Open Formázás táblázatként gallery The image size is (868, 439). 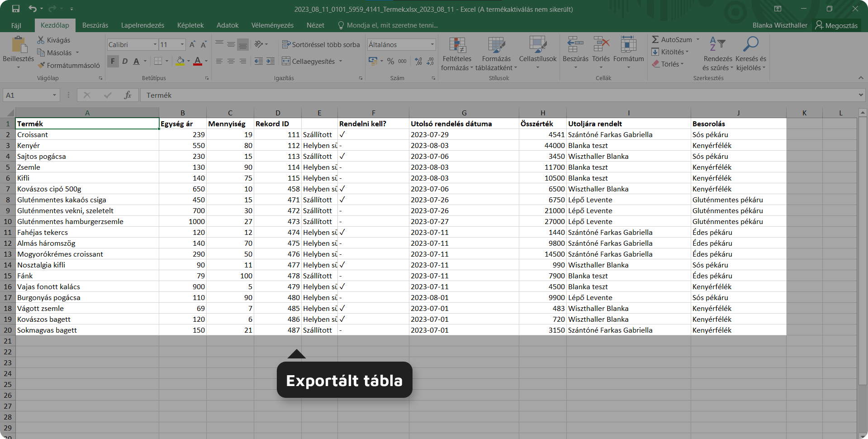[496, 54]
